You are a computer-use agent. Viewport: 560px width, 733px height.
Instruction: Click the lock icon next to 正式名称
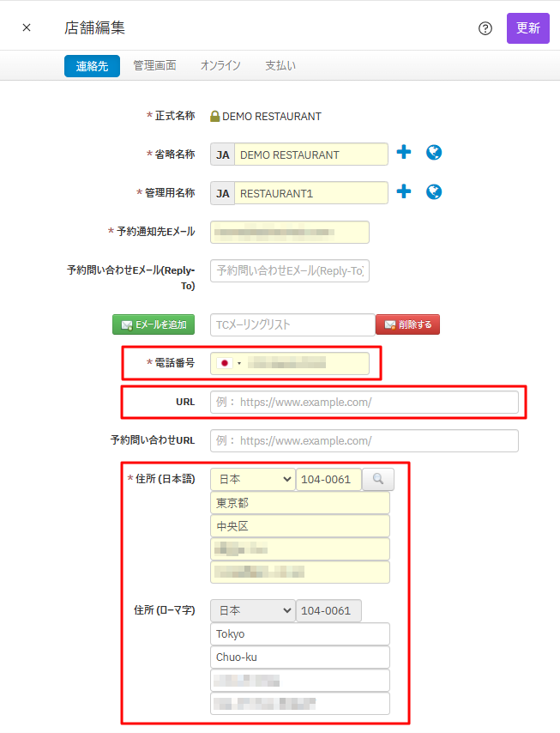(x=214, y=117)
